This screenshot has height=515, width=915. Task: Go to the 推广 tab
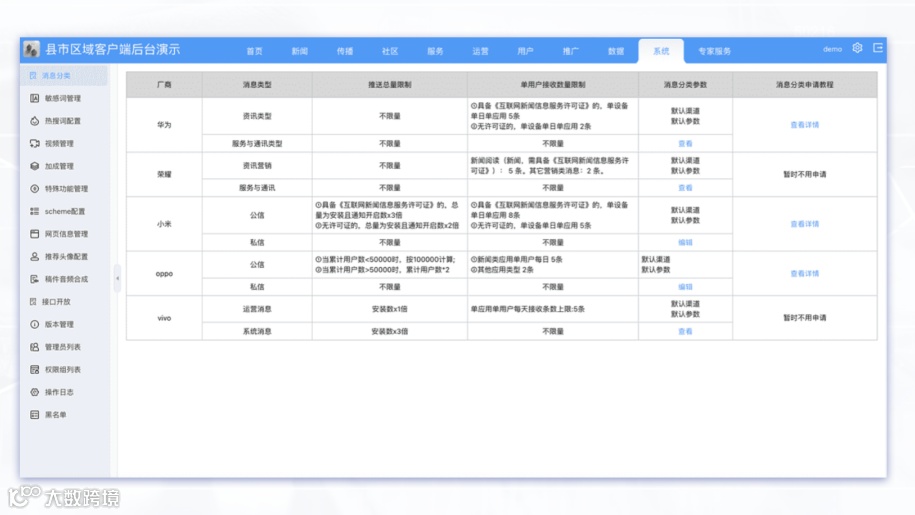click(571, 51)
